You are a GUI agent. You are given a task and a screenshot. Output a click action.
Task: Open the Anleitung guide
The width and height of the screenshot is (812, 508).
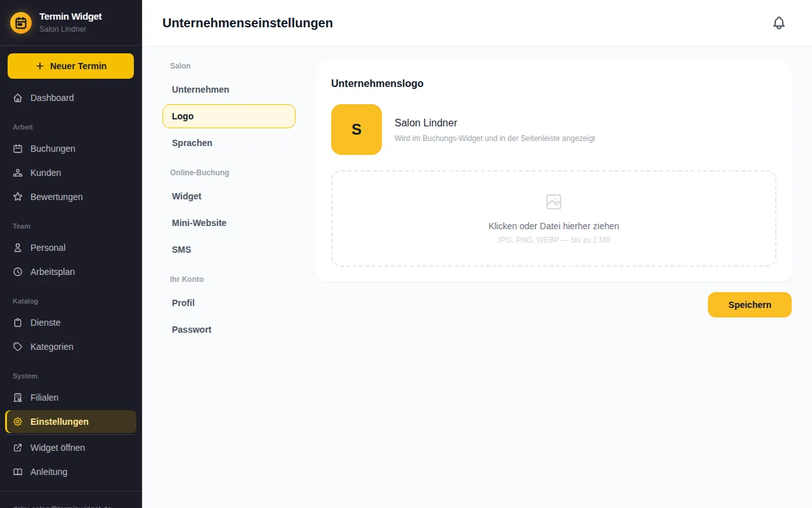(x=70, y=472)
